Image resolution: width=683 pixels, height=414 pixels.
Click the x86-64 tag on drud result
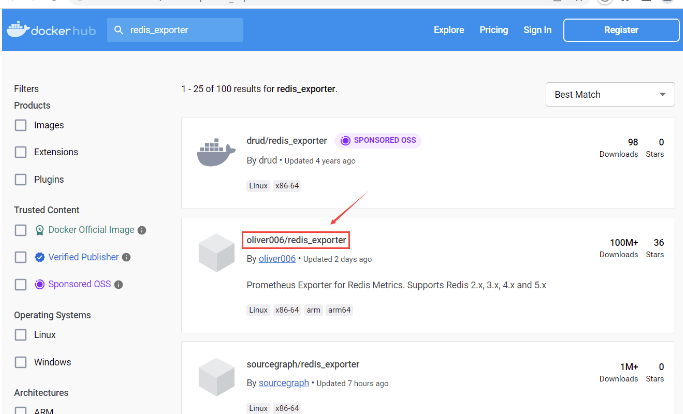[287, 186]
